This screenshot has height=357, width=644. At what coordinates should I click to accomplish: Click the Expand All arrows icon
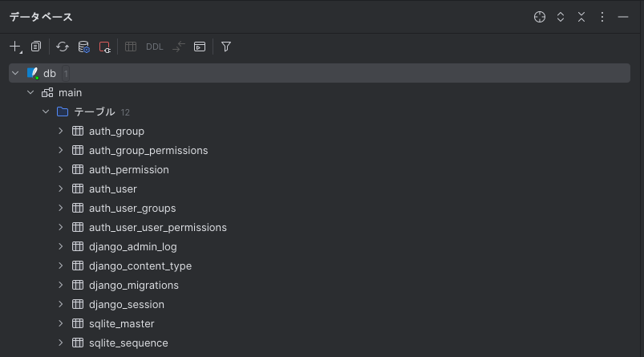561,17
